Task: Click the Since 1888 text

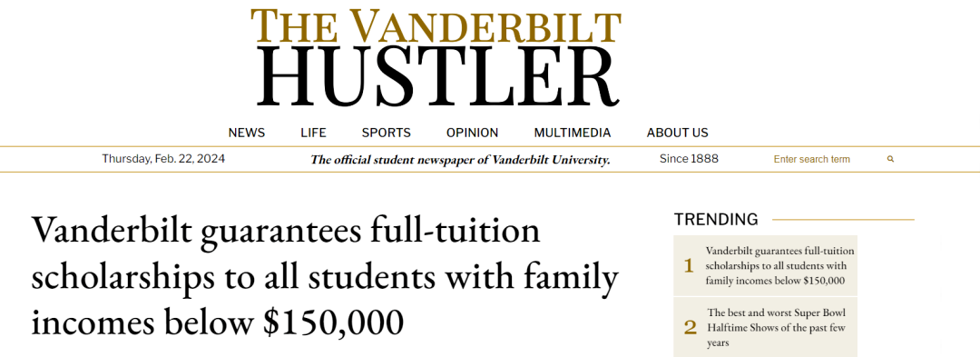Action: [689, 159]
